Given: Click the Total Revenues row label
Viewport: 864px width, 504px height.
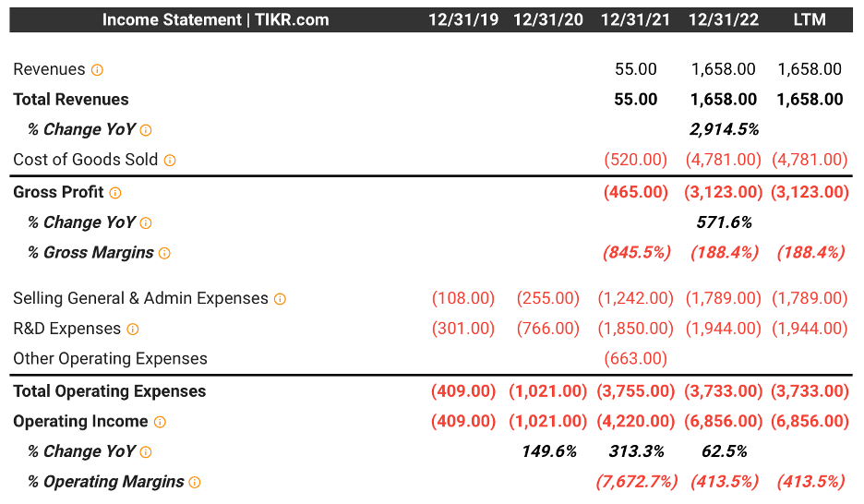Looking at the screenshot, I should 71,100.
